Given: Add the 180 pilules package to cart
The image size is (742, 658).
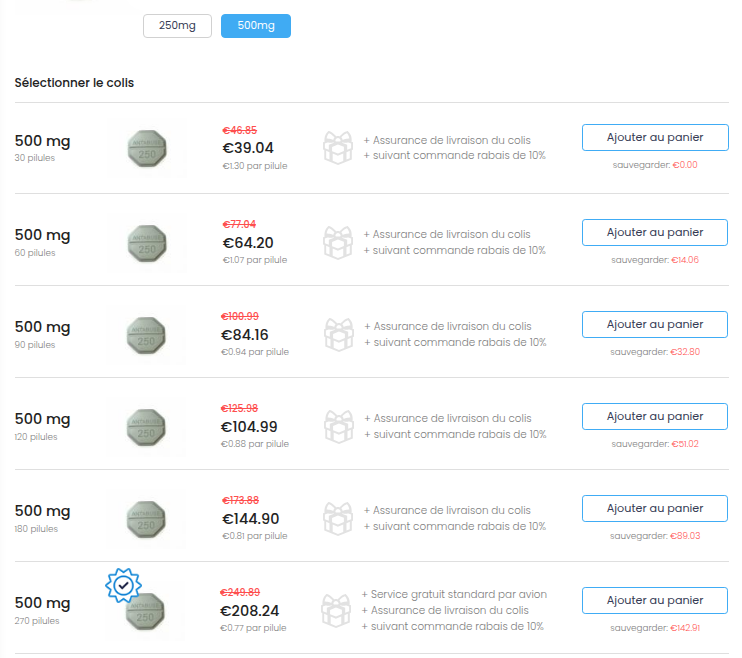Looking at the screenshot, I should [655, 508].
